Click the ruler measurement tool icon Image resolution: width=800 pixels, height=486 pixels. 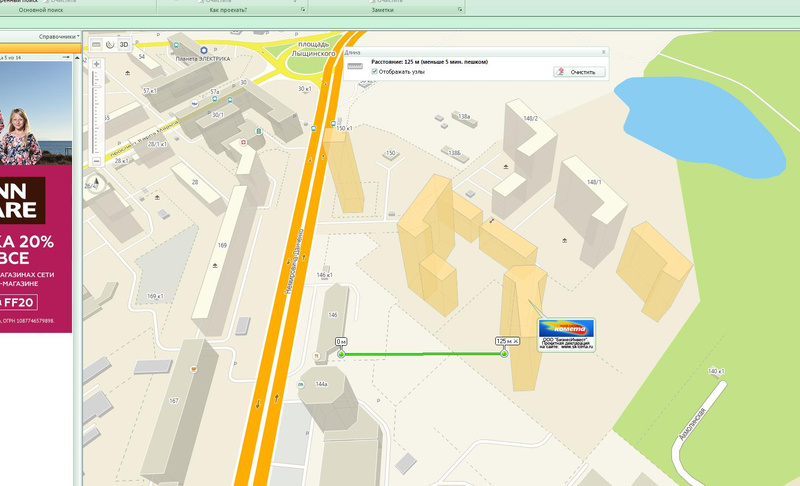click(x=96, y=44)
